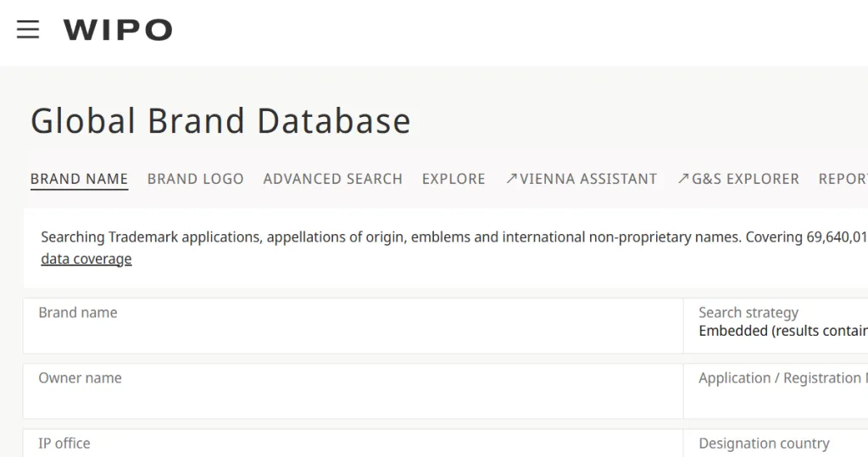Open the hamburger navigation menu
The height and width of the screenshot is (457, 868).
28,30
